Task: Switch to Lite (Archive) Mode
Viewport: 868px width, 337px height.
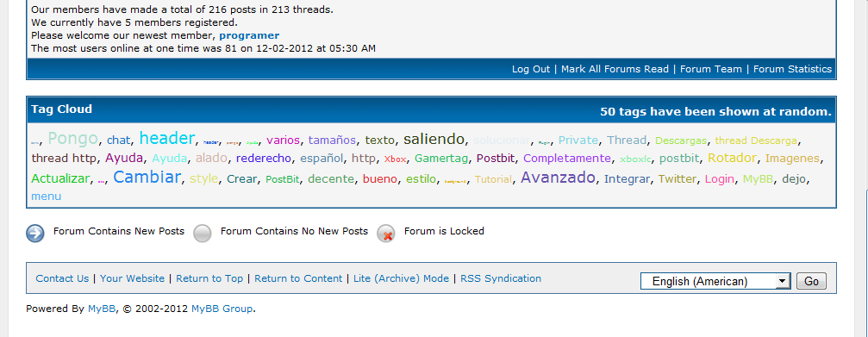Action: [x=402, y=278]
